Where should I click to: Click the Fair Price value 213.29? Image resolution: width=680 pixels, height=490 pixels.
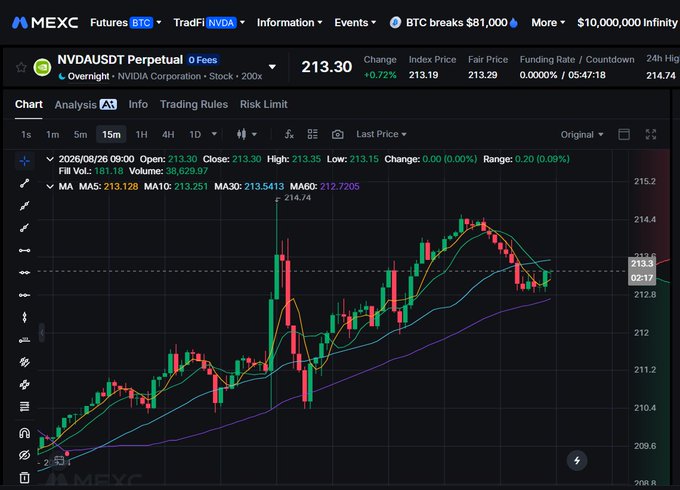[x=482, y=75]
